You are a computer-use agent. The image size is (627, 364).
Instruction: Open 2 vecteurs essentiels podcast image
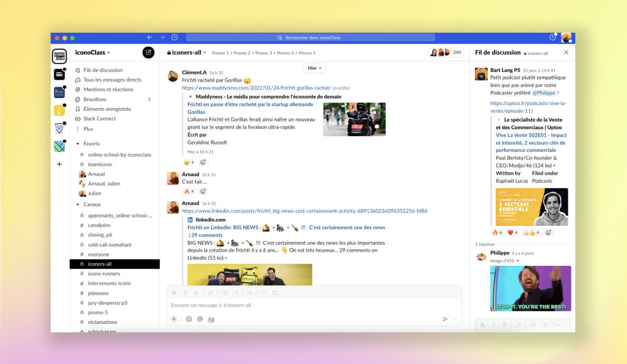[532, 207]
